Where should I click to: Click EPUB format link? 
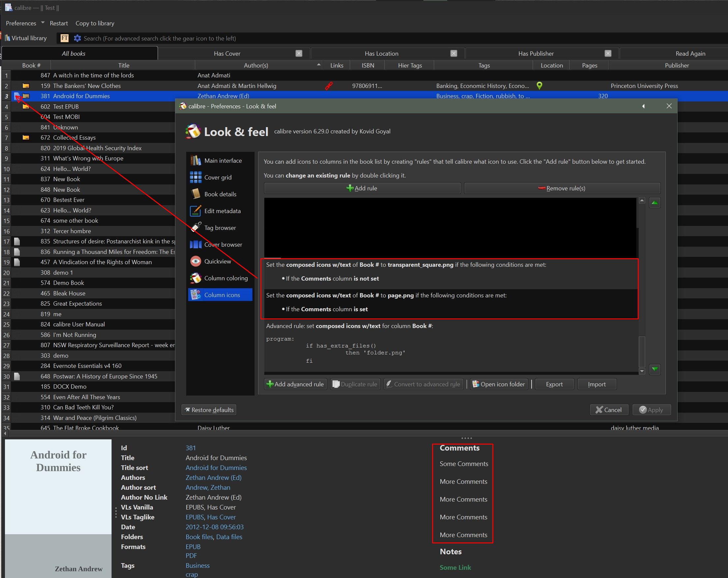pos(193,546)
